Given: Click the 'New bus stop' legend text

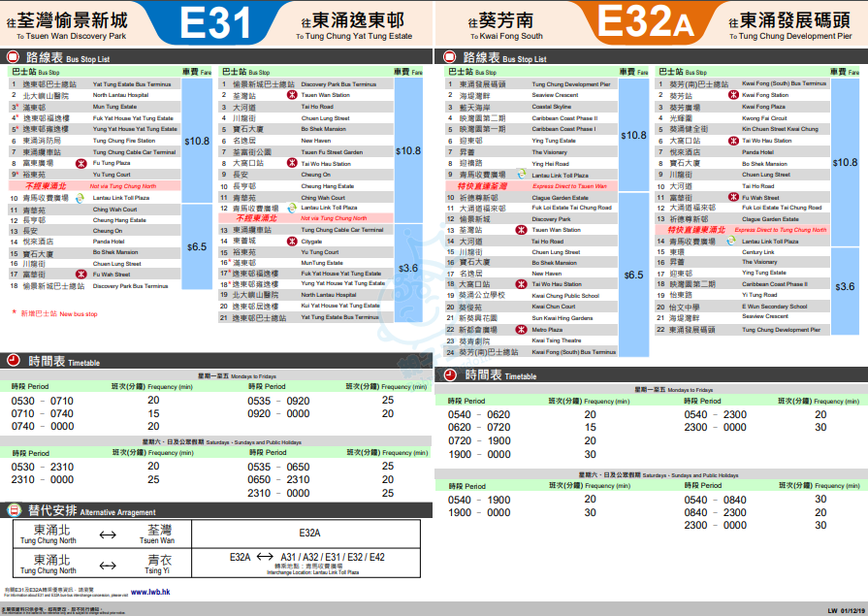Looking at the screenshot, I should [79, 314].
